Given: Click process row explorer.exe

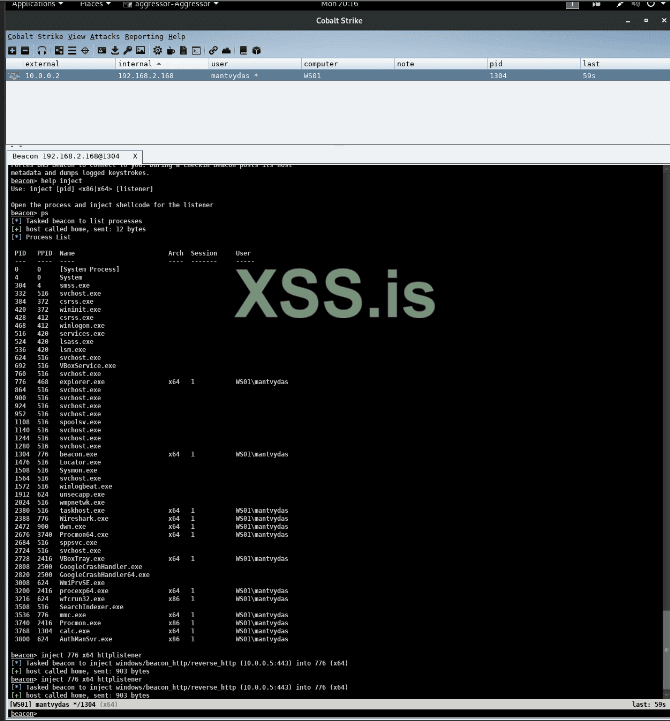Looking at the screenshot, I should tap(151, 382).
